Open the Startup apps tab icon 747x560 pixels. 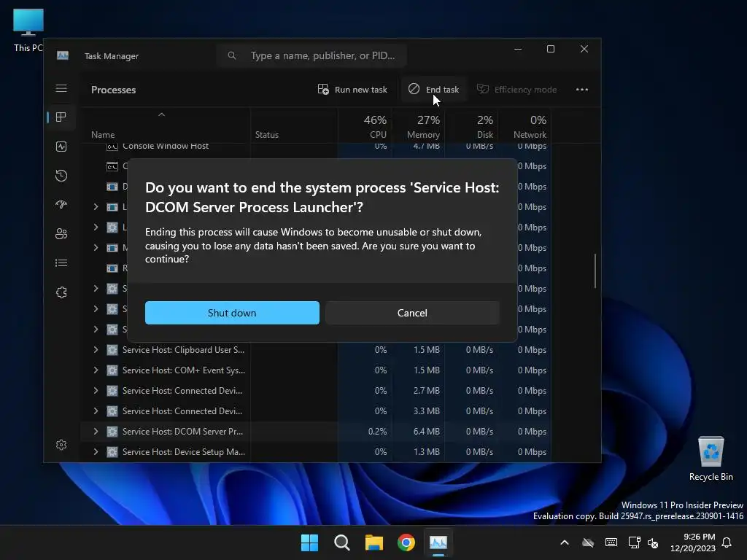coord(61,205)
